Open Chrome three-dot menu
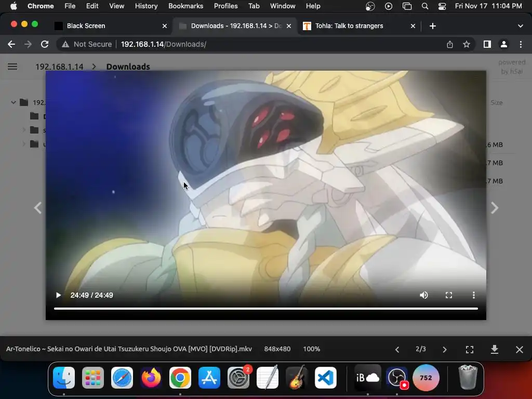This screenshot has height=399, width=532. pyautogui.click(x=521, y=44)
